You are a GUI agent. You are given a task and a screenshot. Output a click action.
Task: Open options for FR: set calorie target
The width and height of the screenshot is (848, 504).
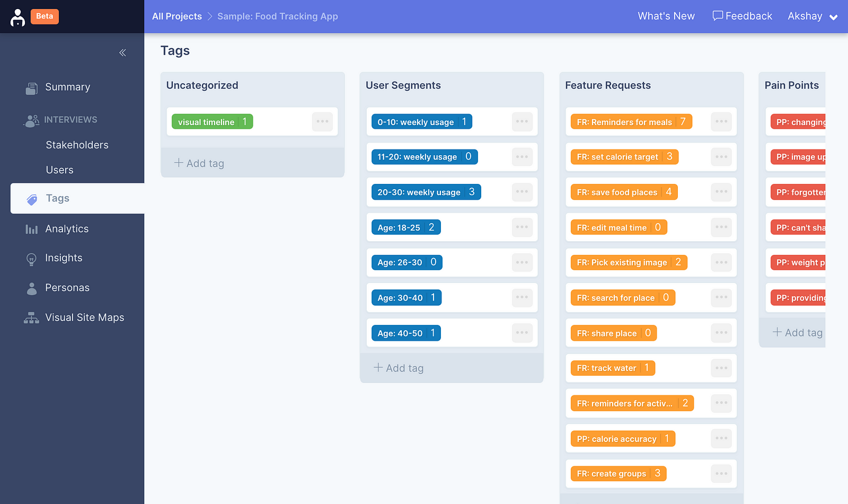click(721, 156)
